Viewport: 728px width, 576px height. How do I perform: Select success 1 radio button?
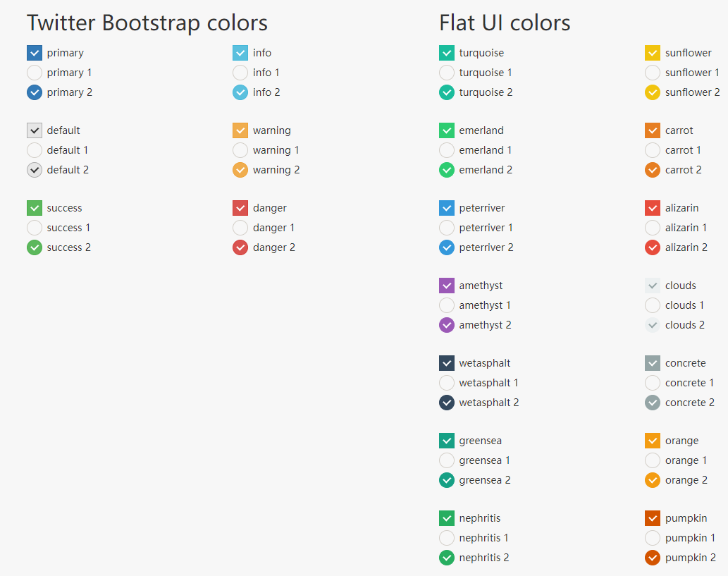point(35,228)
